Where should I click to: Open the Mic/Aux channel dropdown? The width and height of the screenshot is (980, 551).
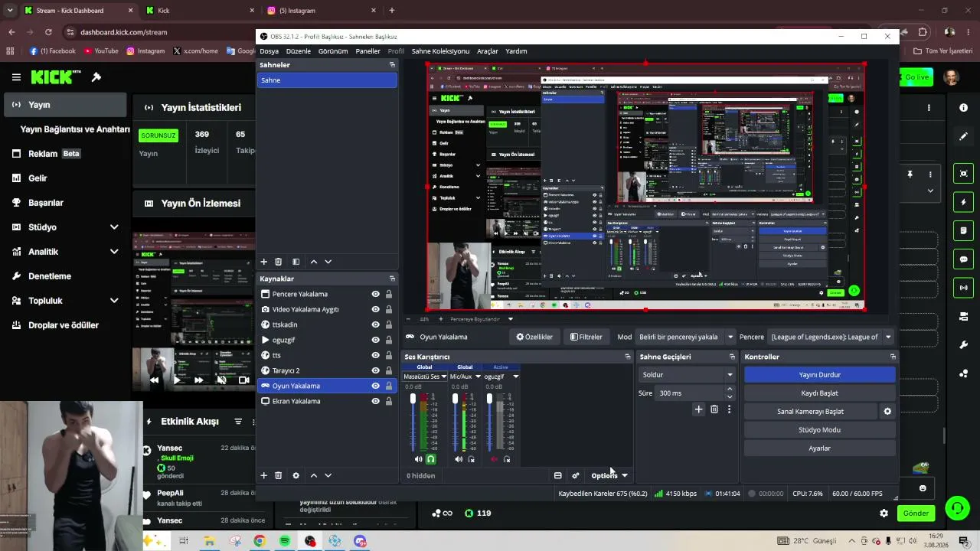(465, 377)
